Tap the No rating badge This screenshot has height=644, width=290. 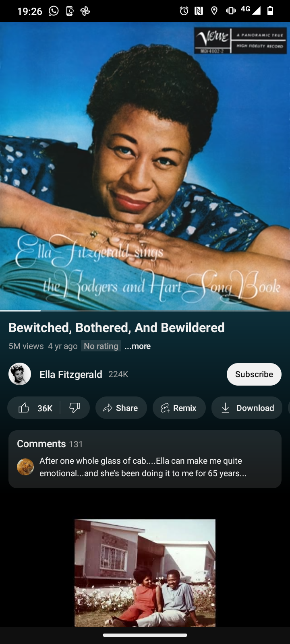[101, 346]
